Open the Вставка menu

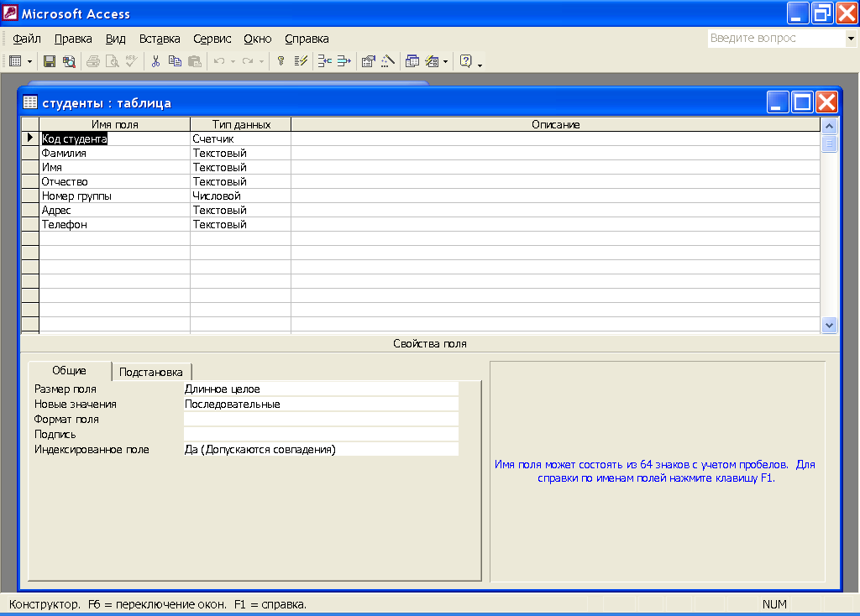tap(160, 39)
